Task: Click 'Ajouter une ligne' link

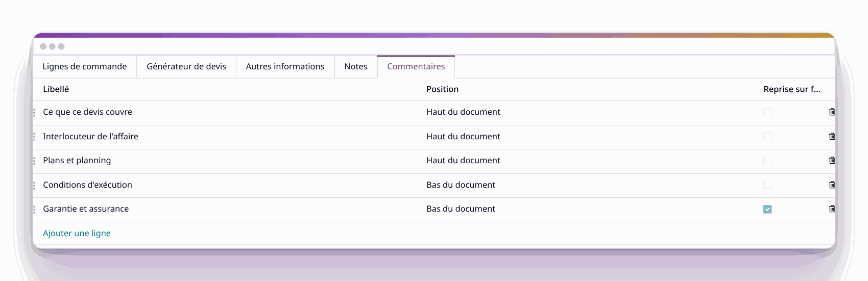Action: (x=77, y=234)
